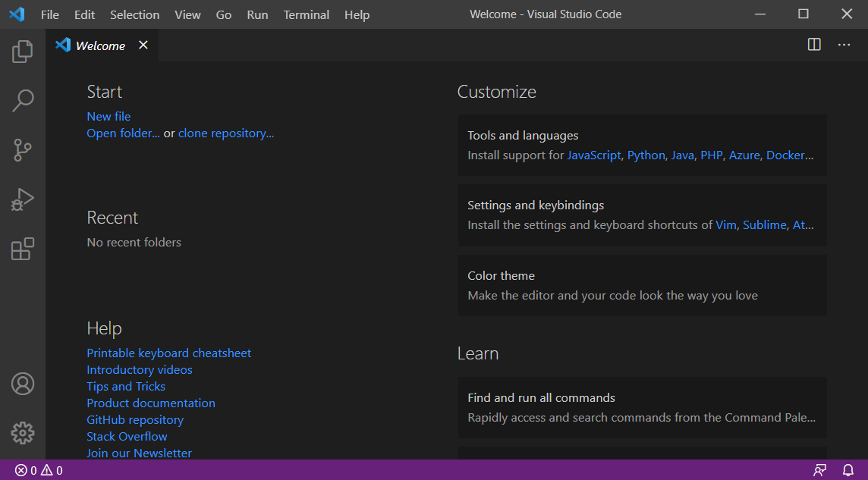Screen dimensions: 868x480
Task: Open the Help menu
Action: pyautogui.click(x=357, y=15)
